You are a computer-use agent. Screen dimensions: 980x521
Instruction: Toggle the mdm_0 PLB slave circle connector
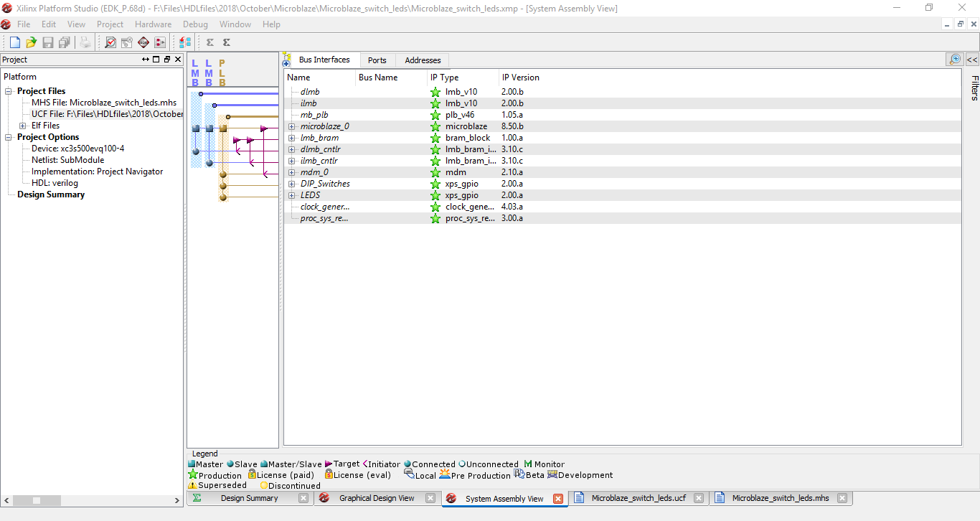click(223, 174)
